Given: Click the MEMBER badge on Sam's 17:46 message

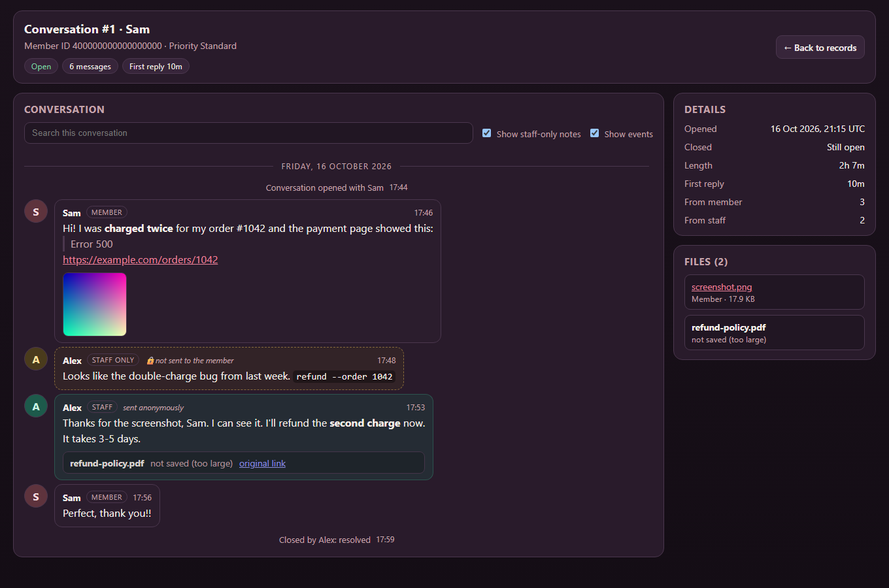Looking at the screenshot, I should [x=107, y=212].
